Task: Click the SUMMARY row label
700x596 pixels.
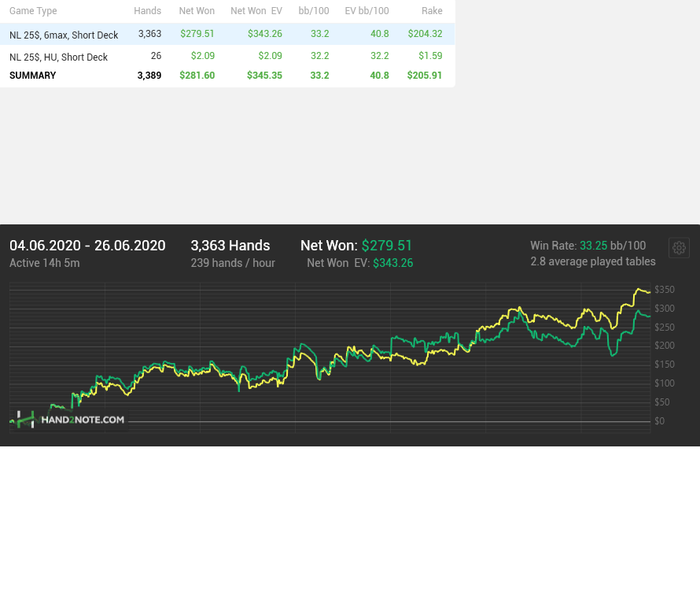Action: [33, 75]
